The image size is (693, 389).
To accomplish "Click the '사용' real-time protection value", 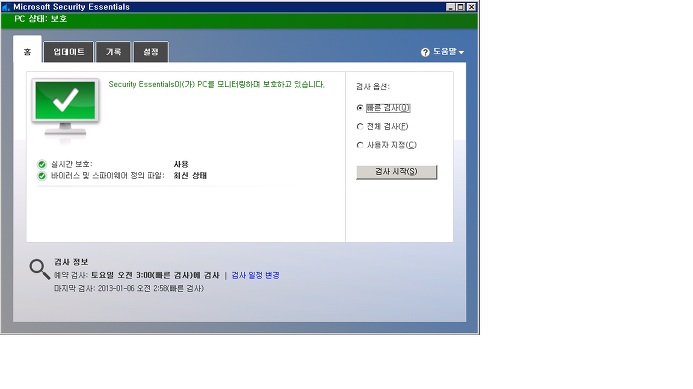I will coord(181,164).
